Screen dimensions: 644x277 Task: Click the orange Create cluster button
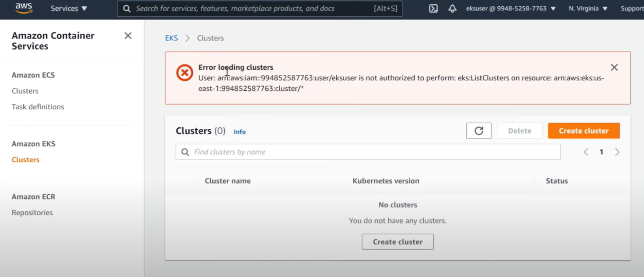point(584,131)
